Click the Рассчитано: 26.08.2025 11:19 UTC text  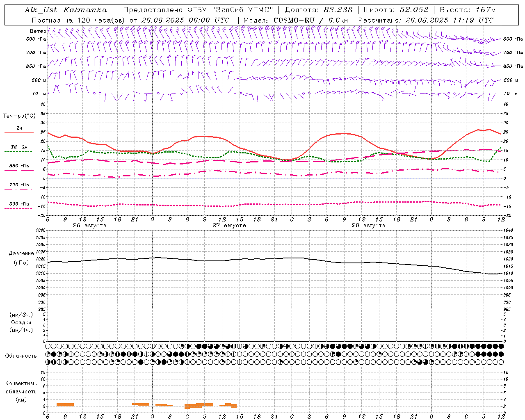(x=426, y=20)
